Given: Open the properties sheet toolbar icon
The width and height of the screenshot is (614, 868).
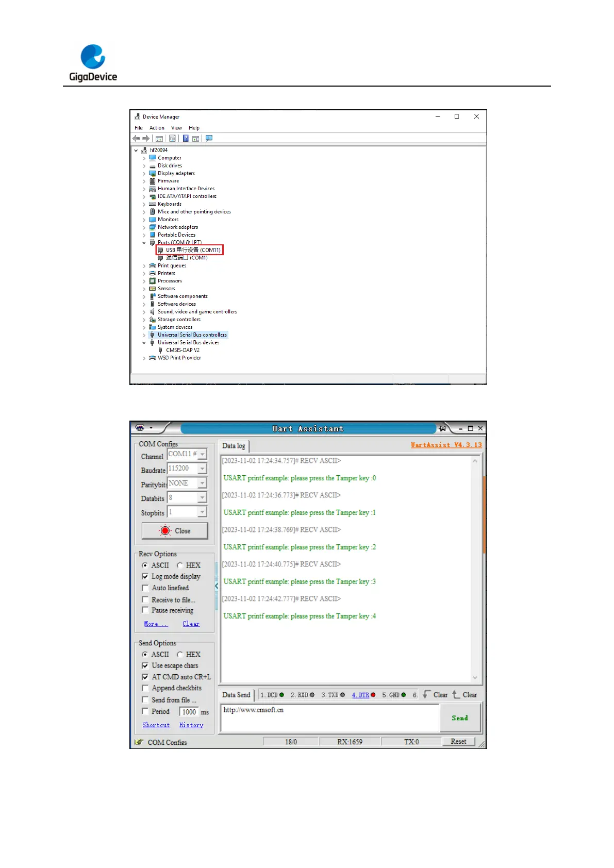Looking at the screenshot, I should [172, 139].
